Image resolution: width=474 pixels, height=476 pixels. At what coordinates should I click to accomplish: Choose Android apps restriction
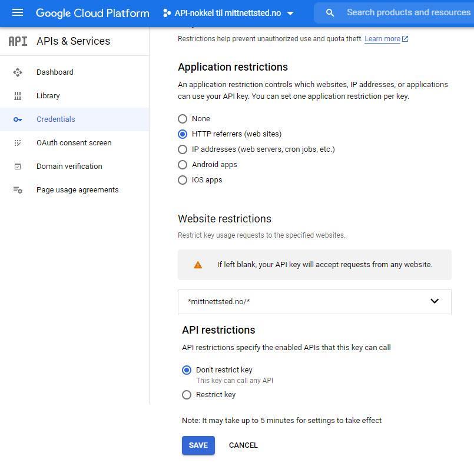[x=183, y=165]
